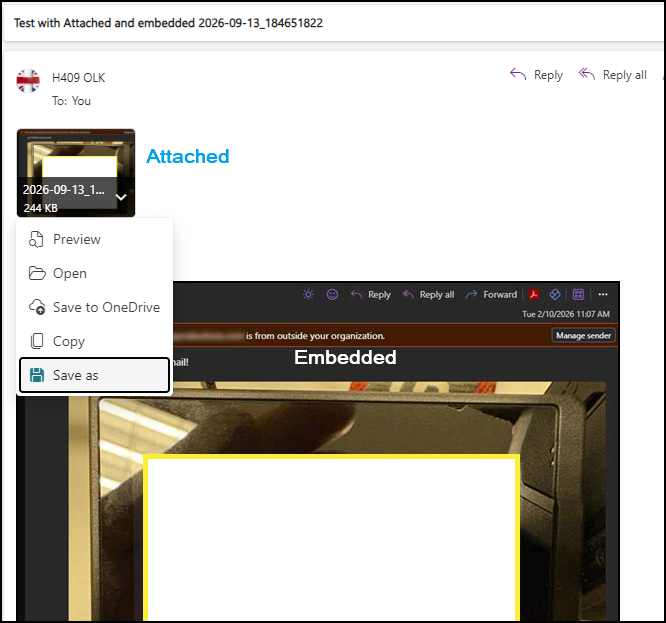This screenshot has height=623, width=666.
Task: Open the attached image thumbnail
Action: [76, 173]
